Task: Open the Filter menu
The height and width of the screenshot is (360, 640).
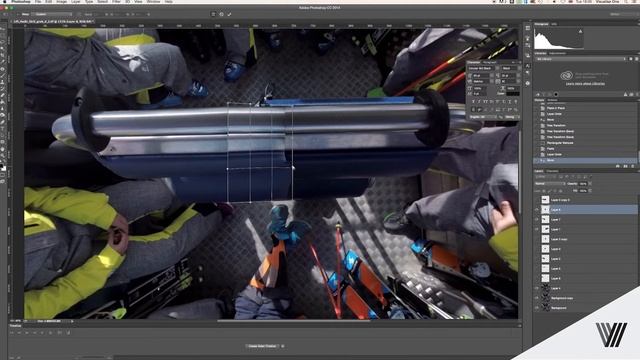Action: [x=116, y=2]
